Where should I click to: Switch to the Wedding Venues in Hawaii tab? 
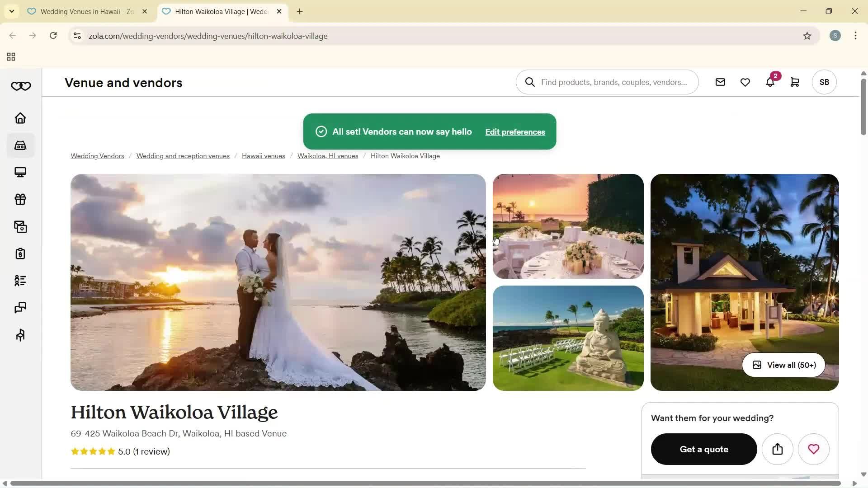tap(81, 11)
